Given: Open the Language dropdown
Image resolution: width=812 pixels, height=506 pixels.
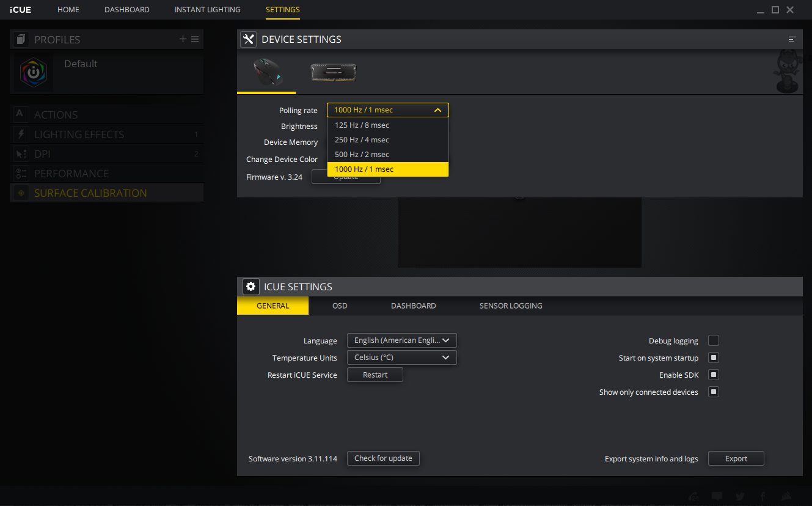Looking at the screenshot, I should (x=401, y=340).
